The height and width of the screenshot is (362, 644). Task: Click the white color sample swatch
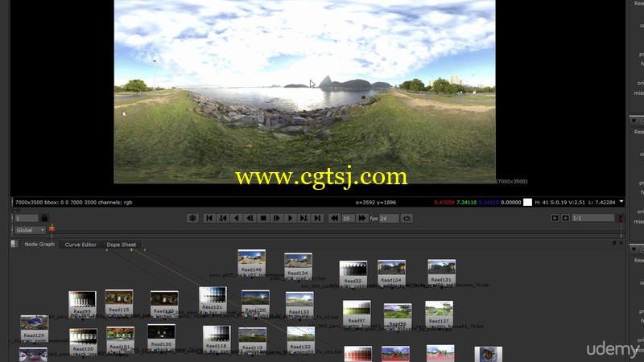click(x=528, y=202)
